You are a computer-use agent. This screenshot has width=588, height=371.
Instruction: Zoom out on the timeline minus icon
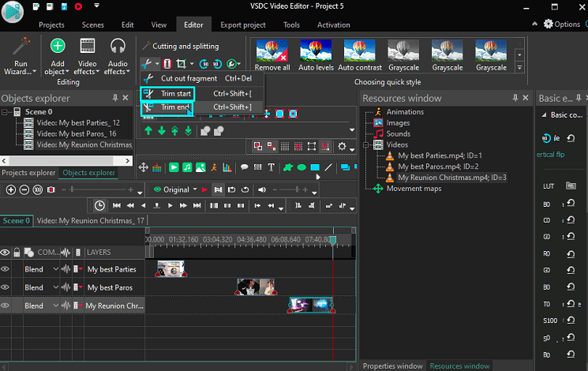(x=24, y=189)
